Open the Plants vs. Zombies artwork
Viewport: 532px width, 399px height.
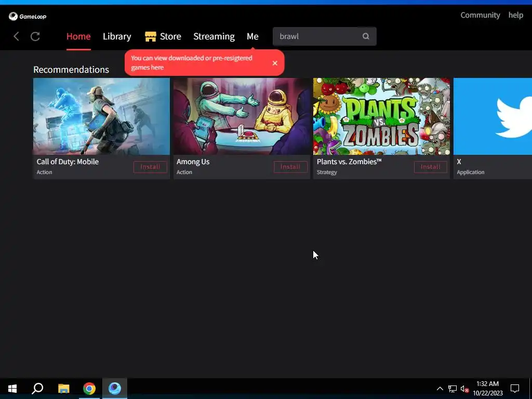point(381,116)
